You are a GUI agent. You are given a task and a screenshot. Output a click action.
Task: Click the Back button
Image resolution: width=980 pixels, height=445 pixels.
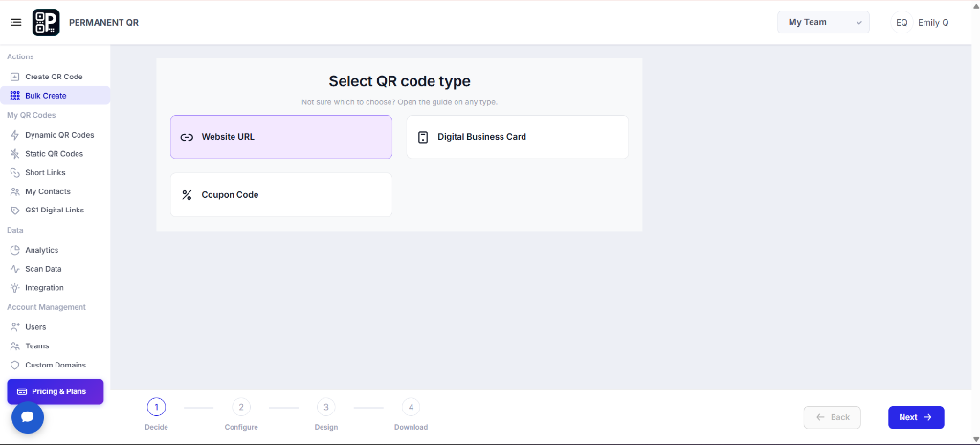[833, 417]
